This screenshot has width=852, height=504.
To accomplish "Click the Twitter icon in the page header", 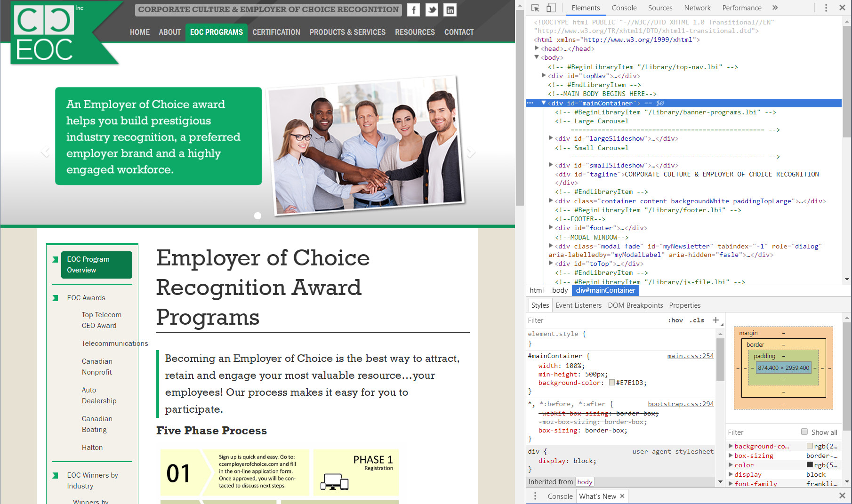I will point(432,10).
